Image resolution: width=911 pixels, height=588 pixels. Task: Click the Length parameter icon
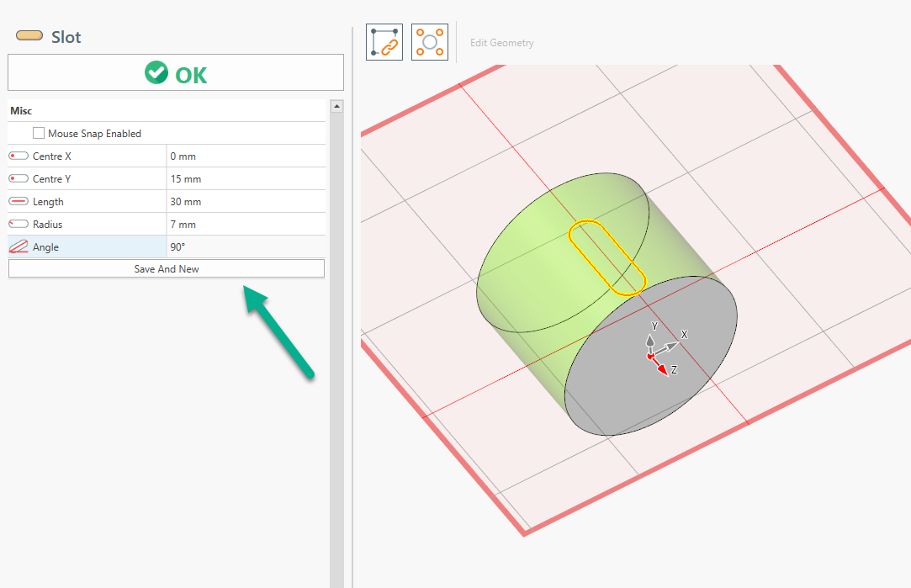(x=19, y=202)
